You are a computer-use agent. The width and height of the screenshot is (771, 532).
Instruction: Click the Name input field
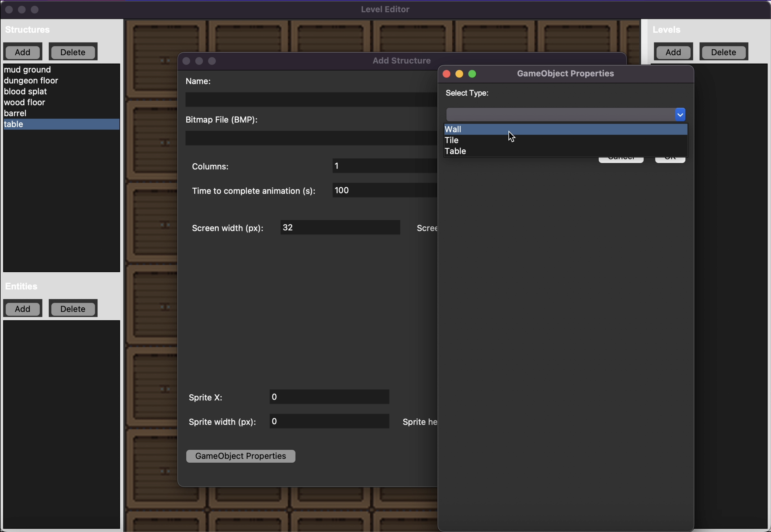point(310,99)
